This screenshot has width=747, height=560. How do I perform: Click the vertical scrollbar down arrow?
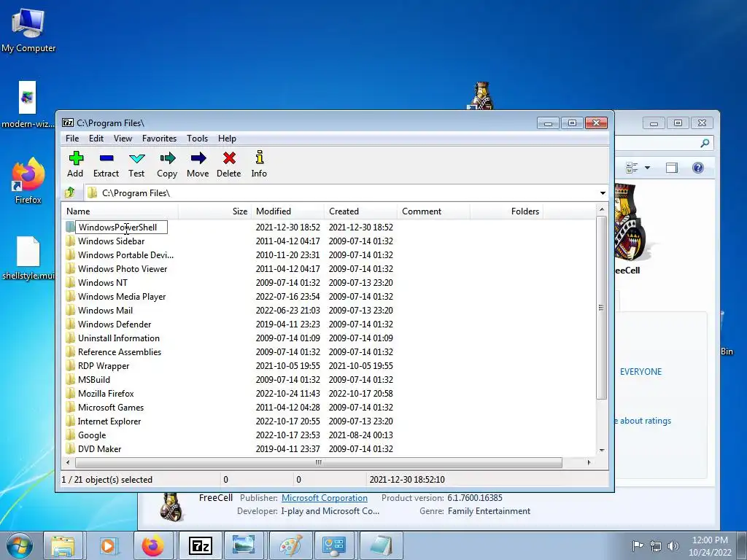tap(602, 450)
